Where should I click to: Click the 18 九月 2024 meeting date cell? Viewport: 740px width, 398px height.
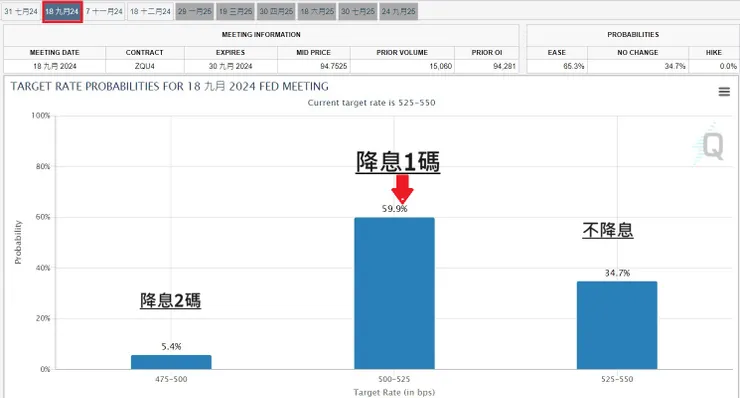pos(54,66)
